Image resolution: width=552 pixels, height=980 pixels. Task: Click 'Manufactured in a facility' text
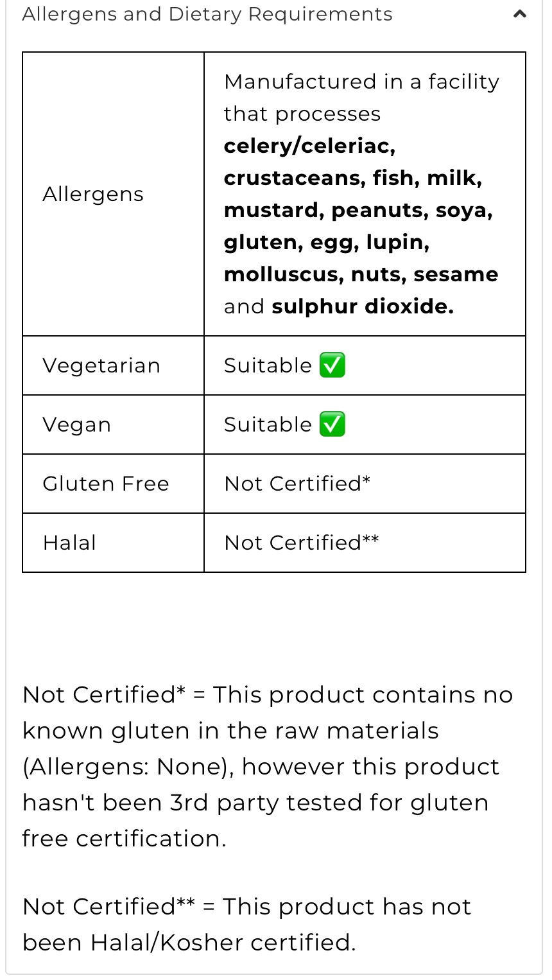(x=361, y=82)
